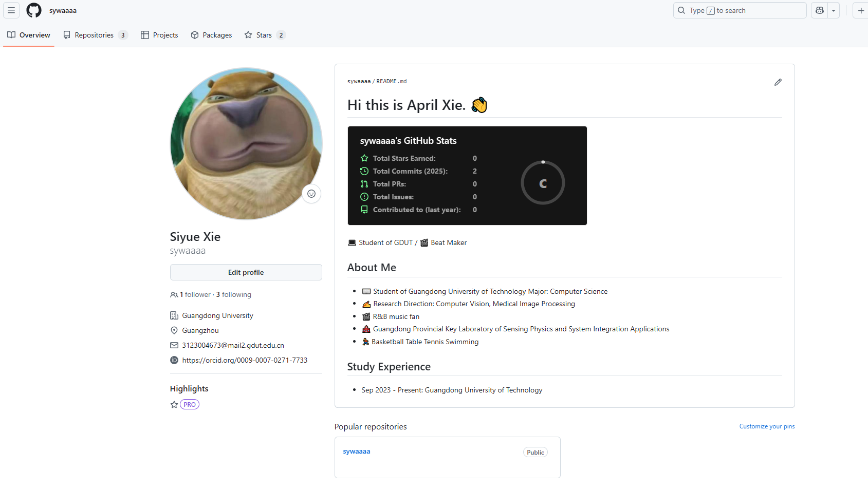Click the 'Contributed to (last year):' label
868x488 pixels.
coord(417,210)
